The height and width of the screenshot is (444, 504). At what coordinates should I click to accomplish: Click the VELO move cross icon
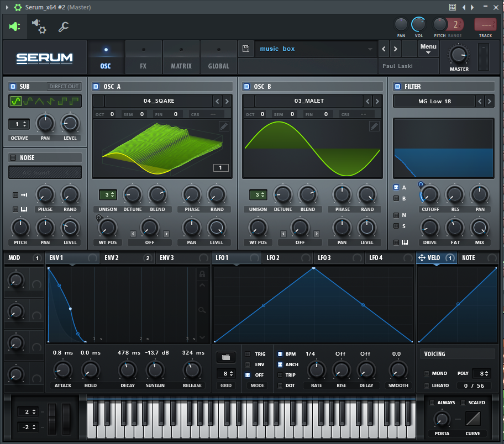[422, 258]
